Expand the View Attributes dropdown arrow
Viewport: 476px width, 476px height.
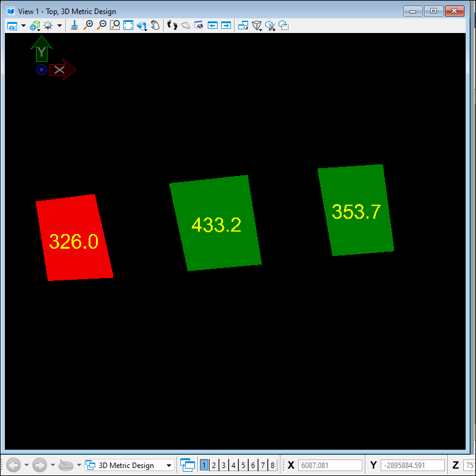point(23,26)
